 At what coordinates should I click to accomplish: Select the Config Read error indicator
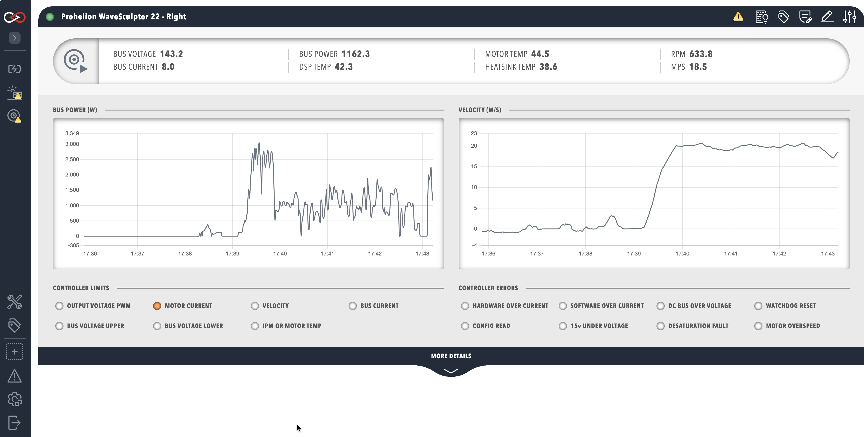pyautogui.click(x=465, y=326)
